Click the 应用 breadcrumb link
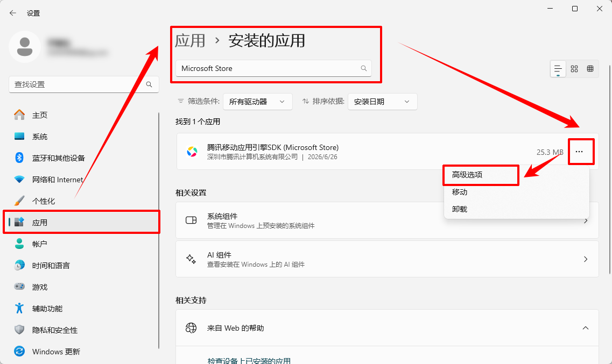This screenshot has width=612, height=364. (x=190, y=40)
